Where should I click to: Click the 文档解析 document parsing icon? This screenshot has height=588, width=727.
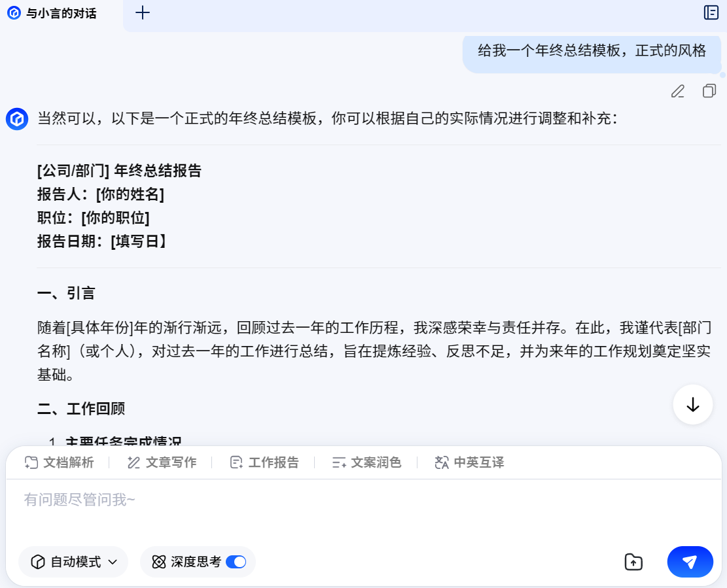click(x=30, y=462)
